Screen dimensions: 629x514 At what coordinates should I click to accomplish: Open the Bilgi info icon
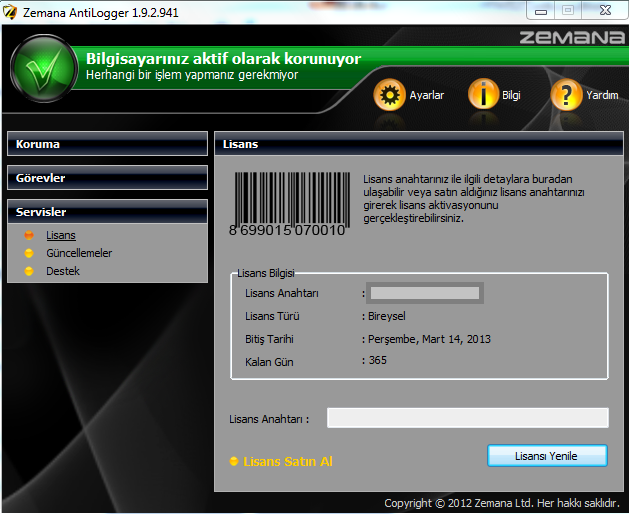[x=483, y=94]
